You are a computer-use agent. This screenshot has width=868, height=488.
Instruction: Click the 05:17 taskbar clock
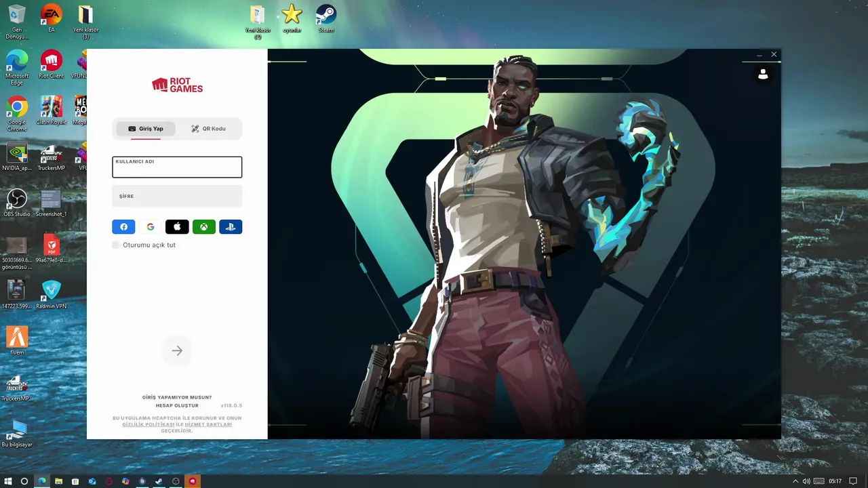pyautogui.click(x=835, y=481)
